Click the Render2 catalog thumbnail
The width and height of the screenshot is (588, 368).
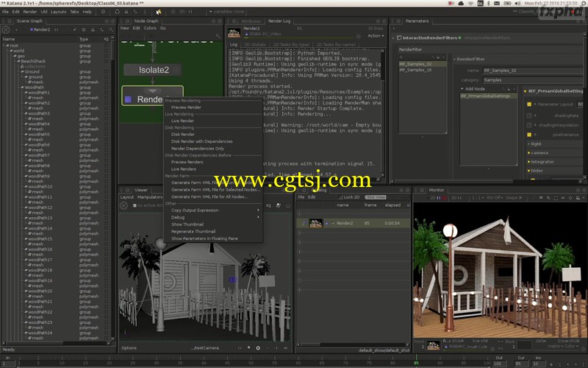point(315,223)
